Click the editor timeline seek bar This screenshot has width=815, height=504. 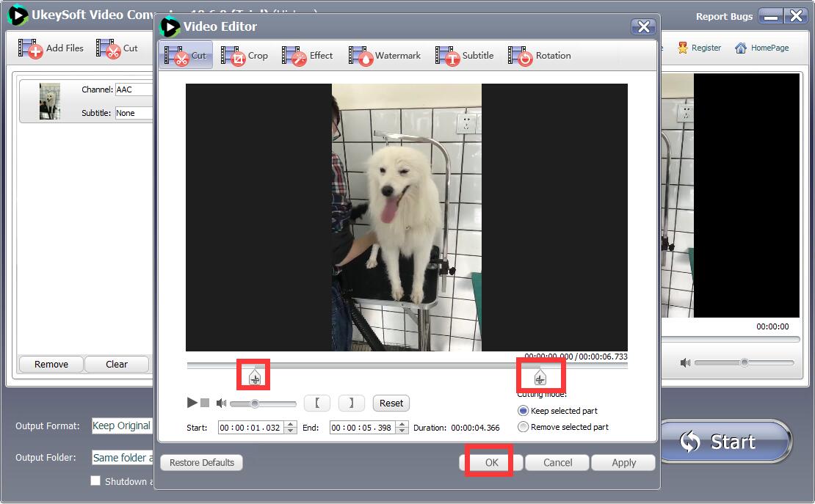(407, 366)
